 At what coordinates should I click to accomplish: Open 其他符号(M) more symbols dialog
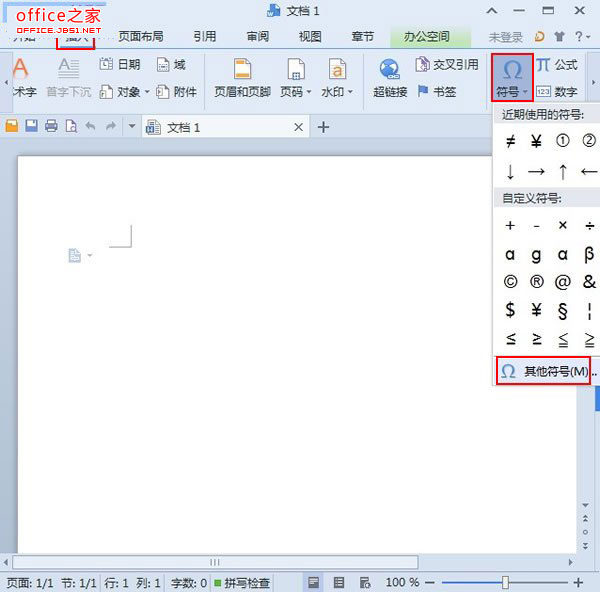544,371
